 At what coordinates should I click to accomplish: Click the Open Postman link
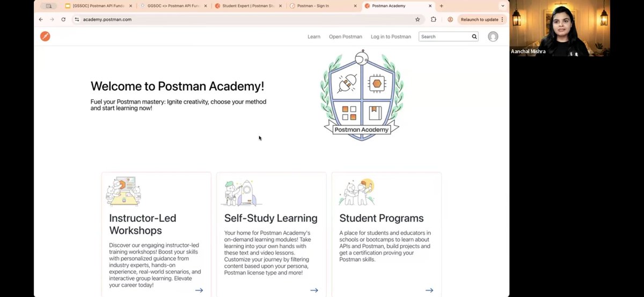(346, 37)
